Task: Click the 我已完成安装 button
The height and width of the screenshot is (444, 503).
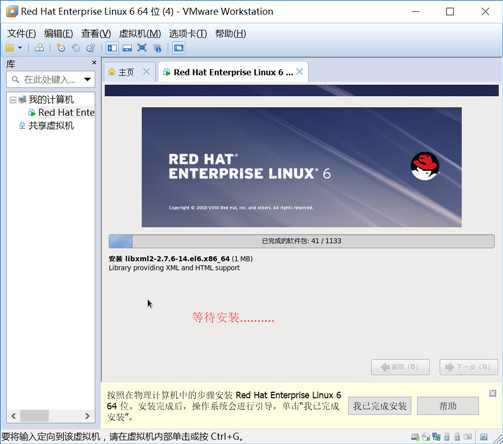Action: (x=380, y=406)
